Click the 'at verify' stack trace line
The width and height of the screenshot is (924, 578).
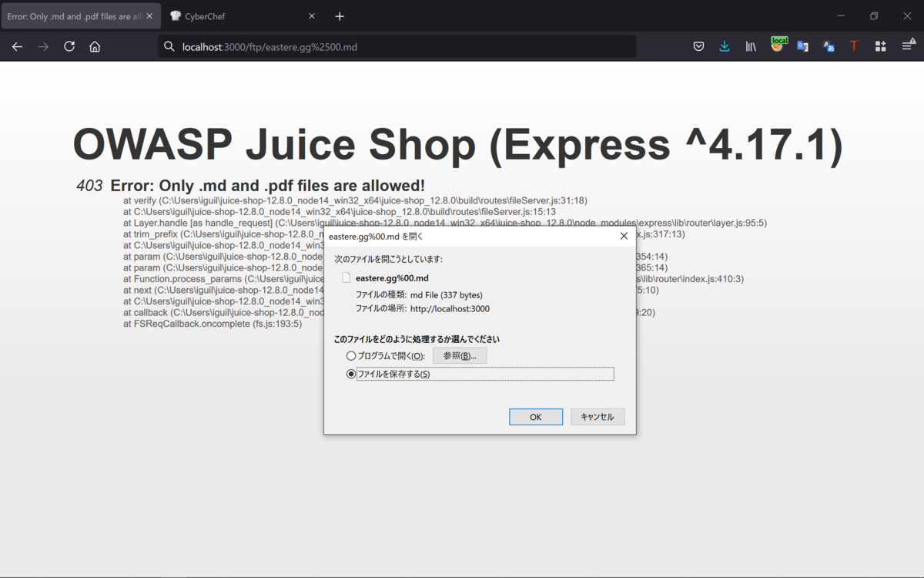tap(355, 200)
